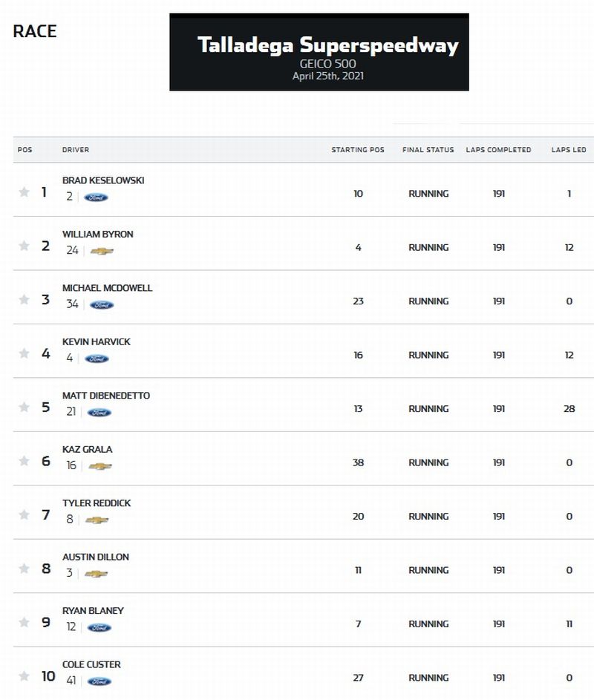Click Chevrolet logo under Tyler Reddick
Viewport: 594px width, 700px height.
pos(97,520)
